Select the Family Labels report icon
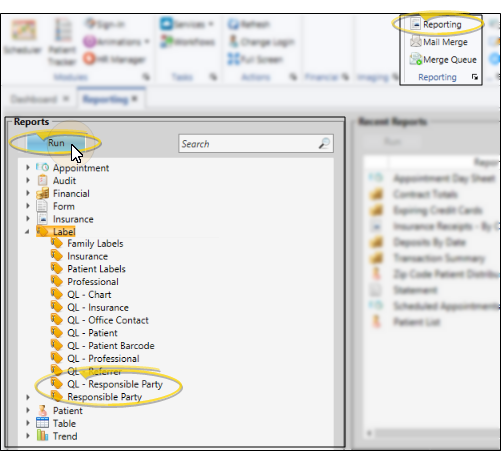The height and width of the screenshot is (452, 501). tap(57, 243)
